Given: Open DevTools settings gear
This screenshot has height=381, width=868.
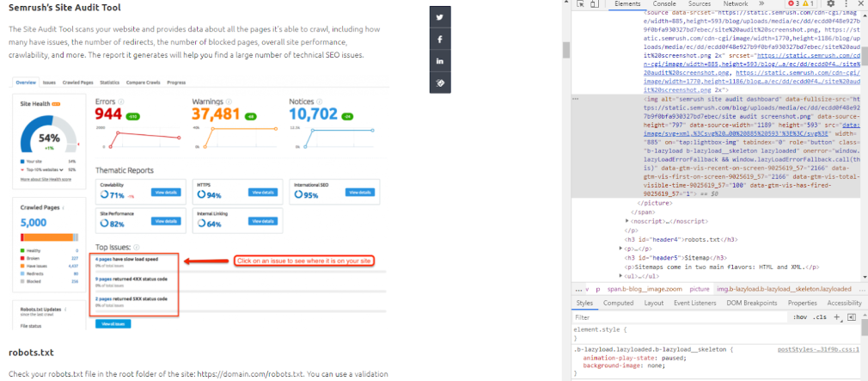Looking at the screenshot, I should pyautogui.click(x=831, y=4).
